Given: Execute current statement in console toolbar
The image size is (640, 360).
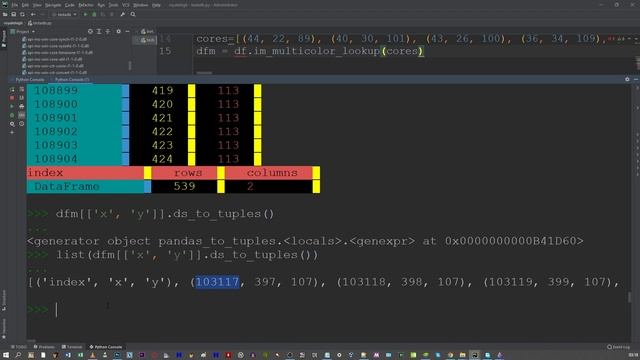Looking at the screenshot, I should (x=12, y=107).
